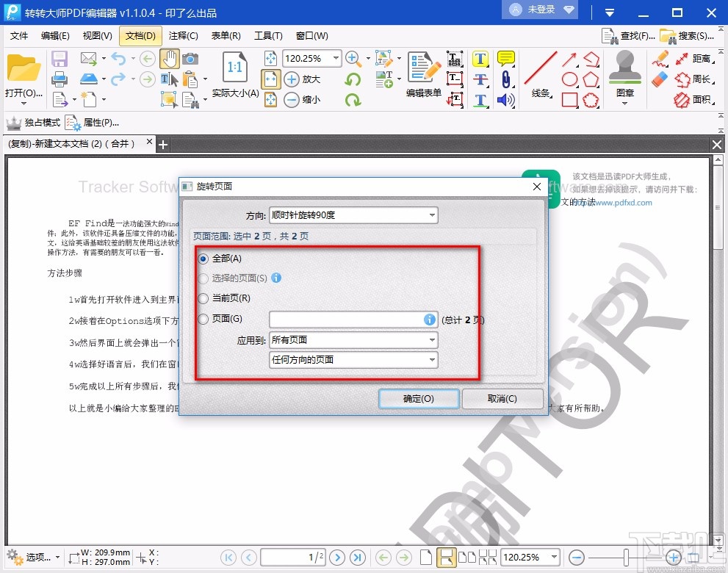
Task: Click the yellow sticky note annotation icon
Action: [x=505, y=58]
